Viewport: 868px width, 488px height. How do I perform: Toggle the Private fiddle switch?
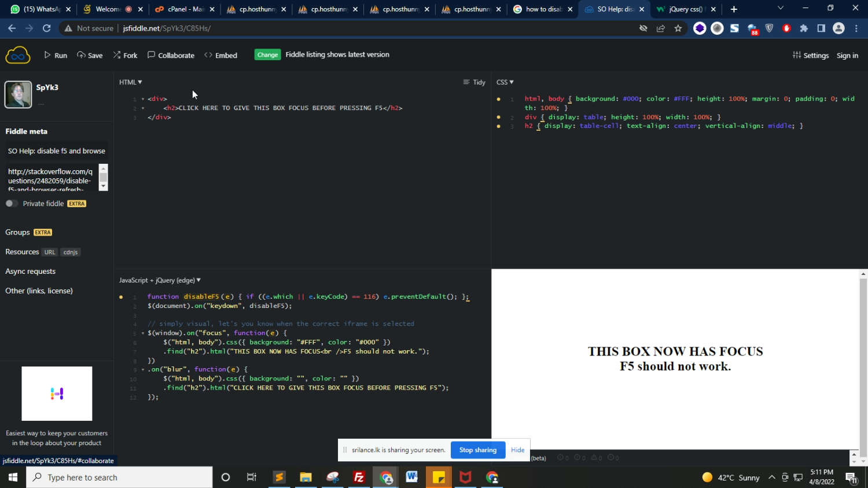(12, 204)
